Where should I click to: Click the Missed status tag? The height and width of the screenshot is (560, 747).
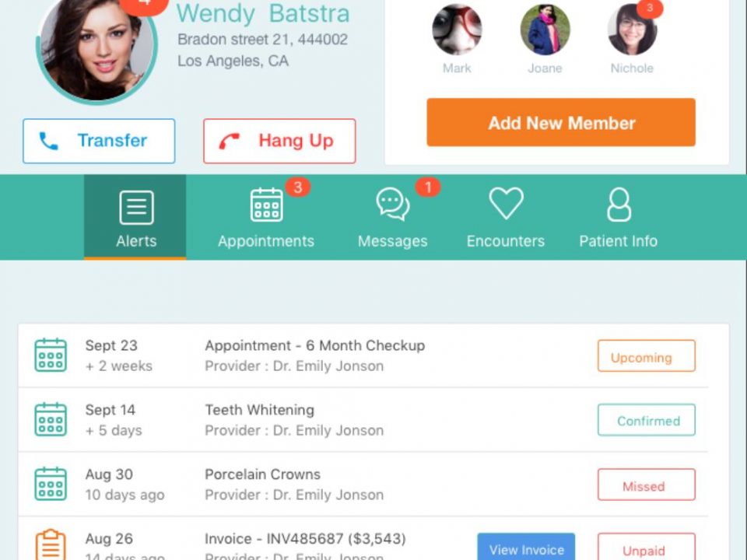pos(647,485)
